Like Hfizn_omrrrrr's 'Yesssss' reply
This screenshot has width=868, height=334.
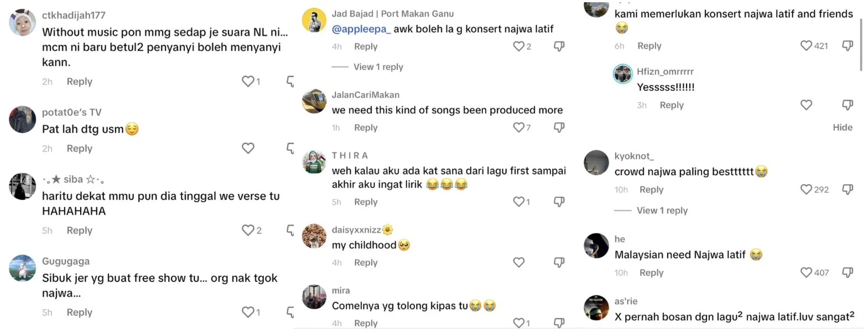tap(806, 105)
